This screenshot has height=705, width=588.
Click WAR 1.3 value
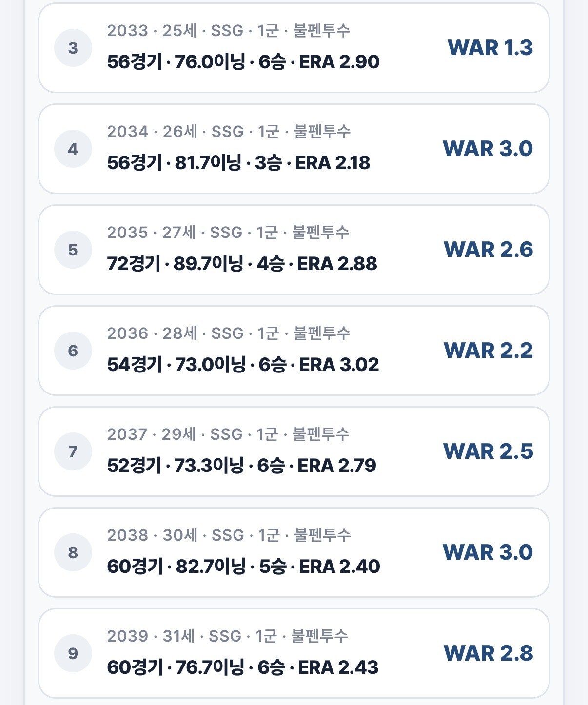[x=490, y=48]
